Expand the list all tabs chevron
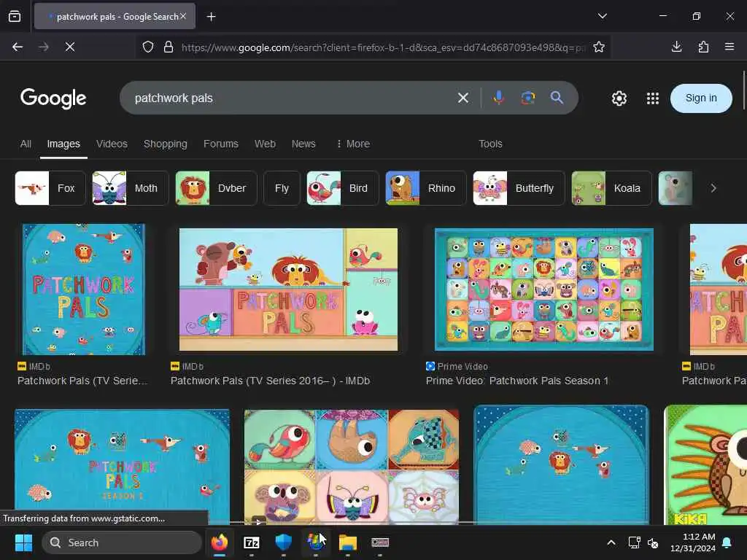Image resolution: width=747 pixels, height=560 pixels. 602,16
